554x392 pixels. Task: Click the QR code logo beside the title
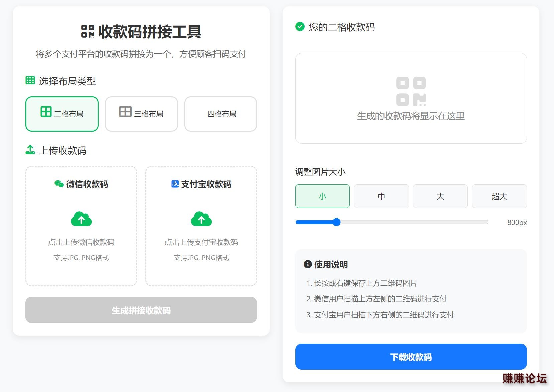(x=88, y=31)
